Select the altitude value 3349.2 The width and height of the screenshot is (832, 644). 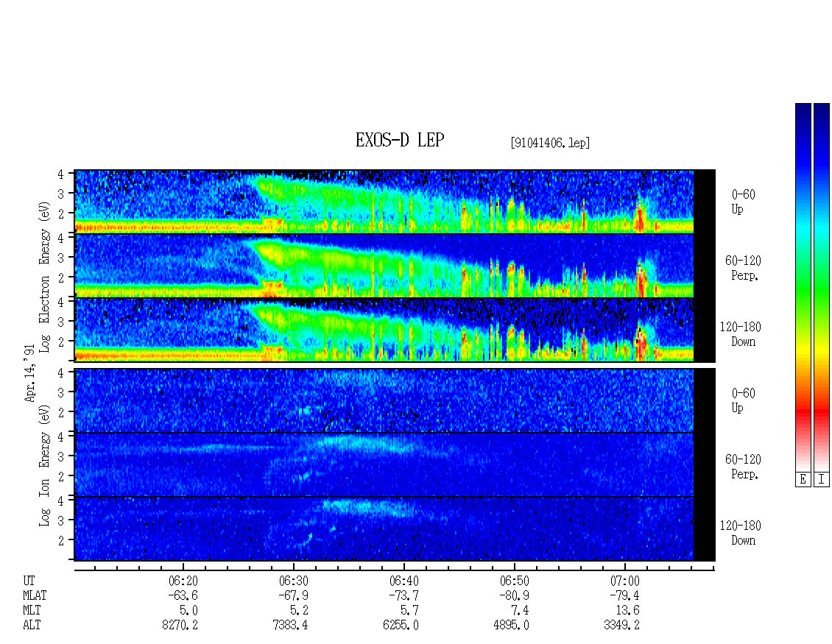pos(622,625)
